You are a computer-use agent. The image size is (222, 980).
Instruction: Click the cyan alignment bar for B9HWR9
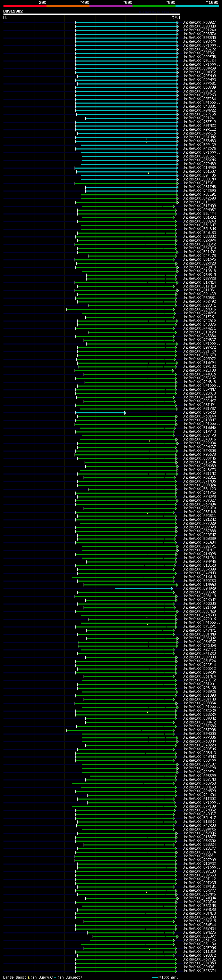(144, 589)
